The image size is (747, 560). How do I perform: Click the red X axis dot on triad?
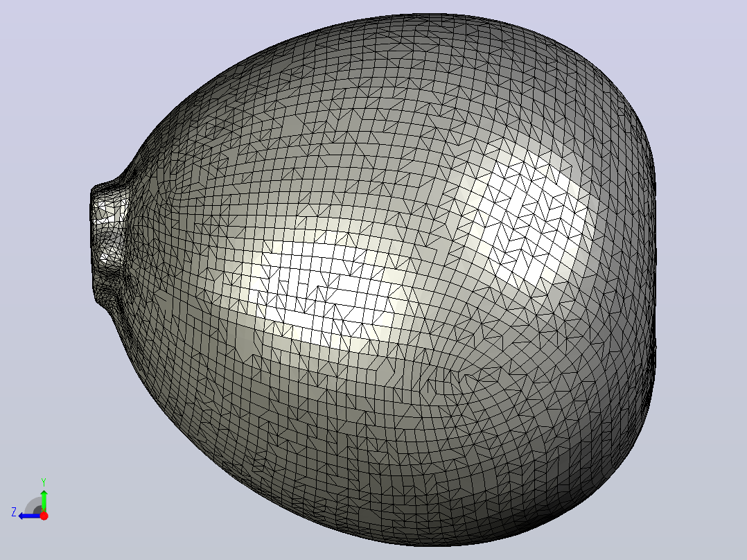44,516
